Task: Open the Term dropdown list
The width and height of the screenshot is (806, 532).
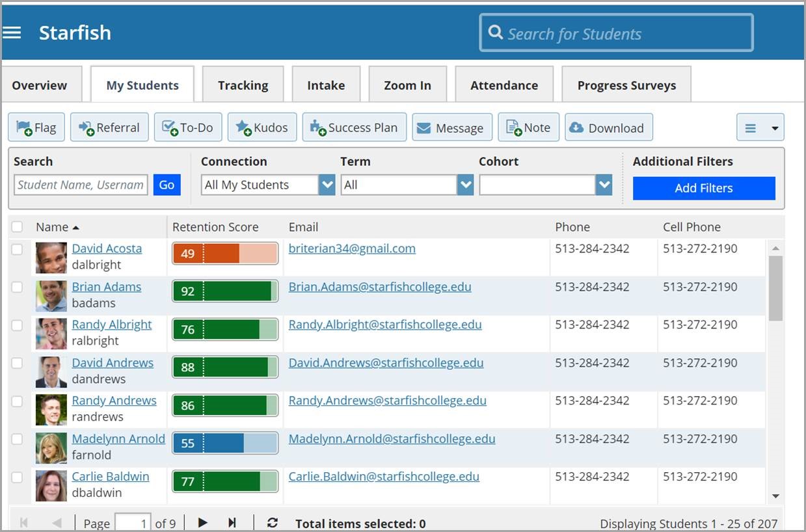Action: click(x=465, y=185)
